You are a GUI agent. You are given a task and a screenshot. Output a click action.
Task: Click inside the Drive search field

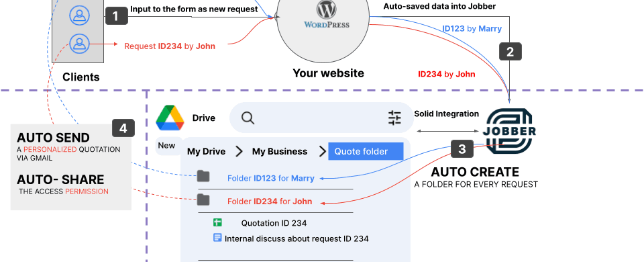click(x=321, y=118)
